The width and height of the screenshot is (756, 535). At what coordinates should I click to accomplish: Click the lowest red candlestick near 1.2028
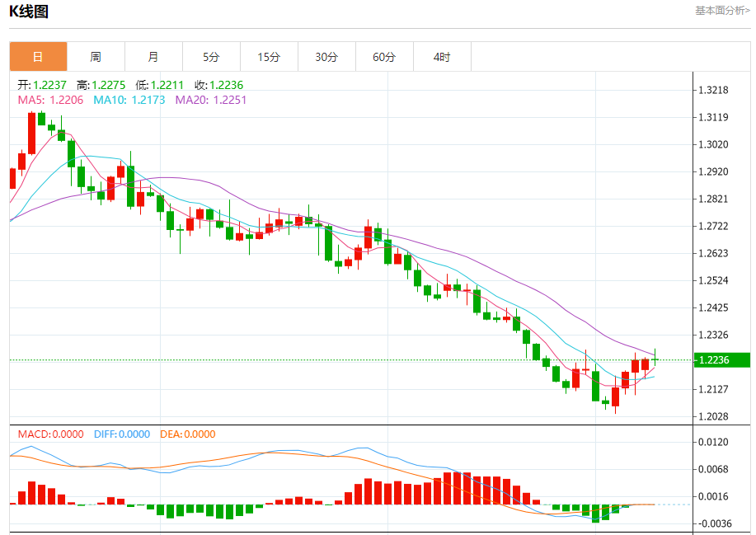(x=615, y=397)
